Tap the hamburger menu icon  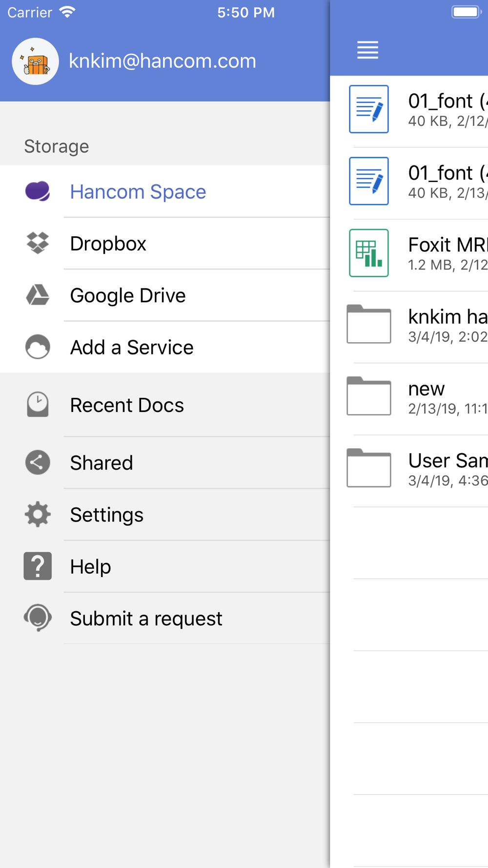[x=367, y=50]
